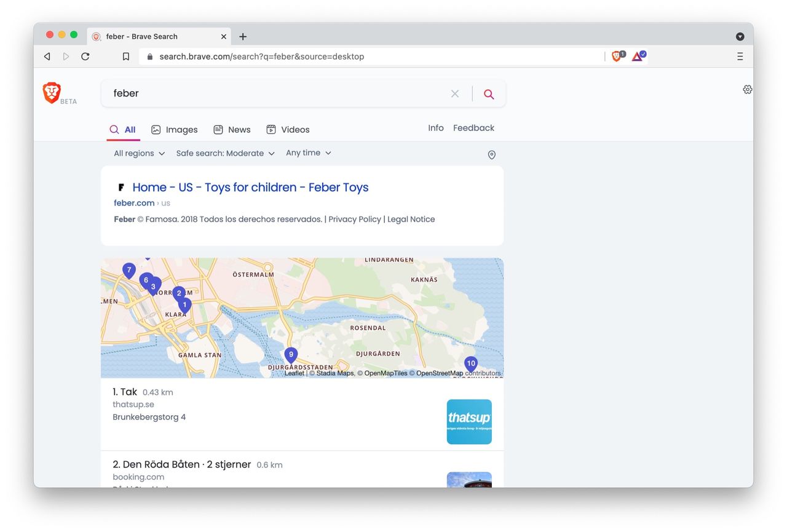This screenshot has width=787, height=532.
Task: Click the Brave Search logo
Action: [x=52, y=93]
